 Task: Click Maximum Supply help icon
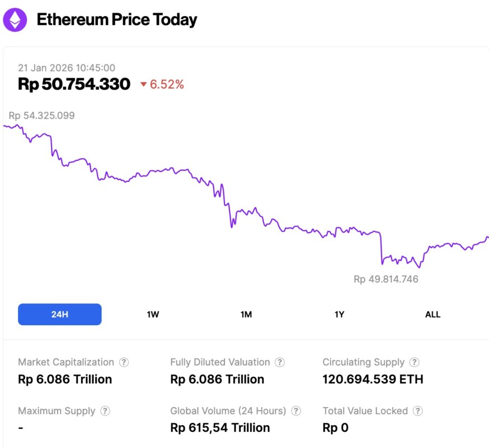105,411
